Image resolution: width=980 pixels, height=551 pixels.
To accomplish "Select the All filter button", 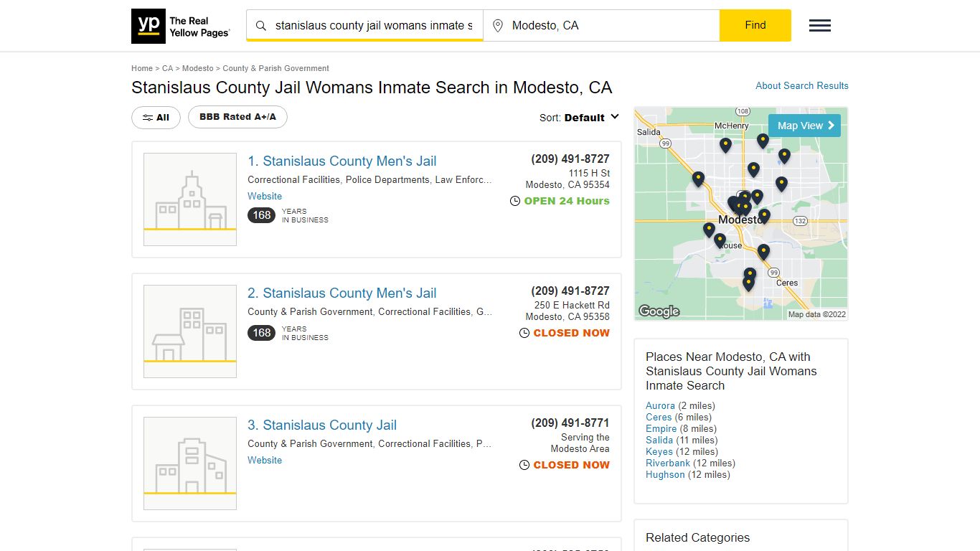I will 156,118.
